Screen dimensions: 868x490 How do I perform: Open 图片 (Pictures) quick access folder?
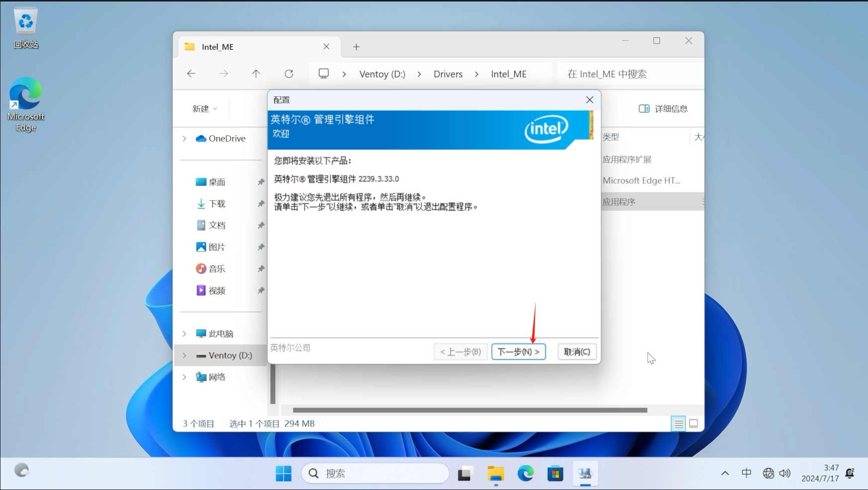pos(211,247)
